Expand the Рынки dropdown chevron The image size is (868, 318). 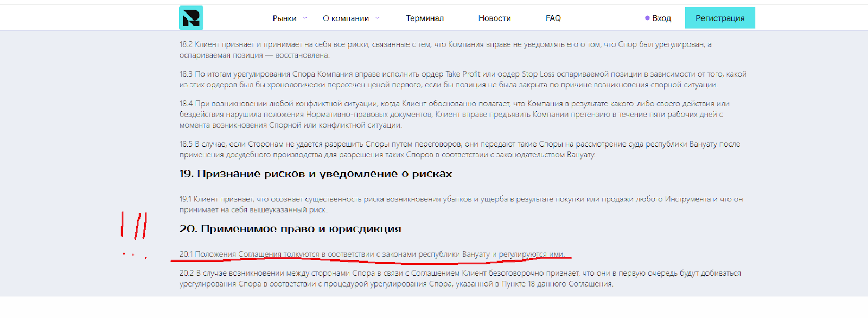(x=305, y=18)
